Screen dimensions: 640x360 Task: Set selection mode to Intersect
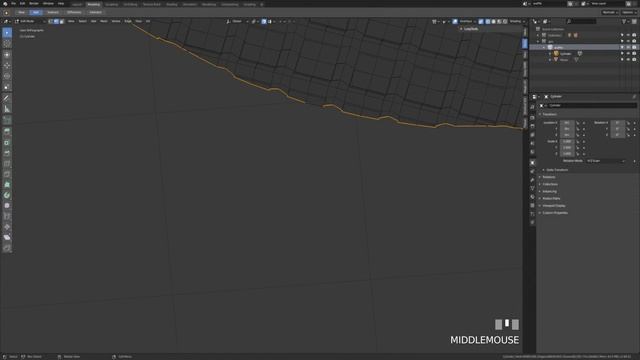(x=96, y=12)
